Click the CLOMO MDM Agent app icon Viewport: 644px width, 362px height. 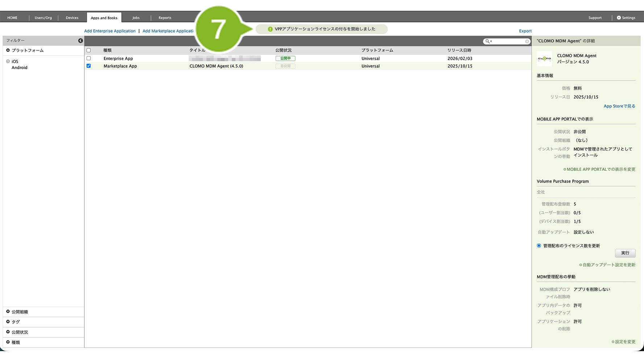click(x=544, y=59)
